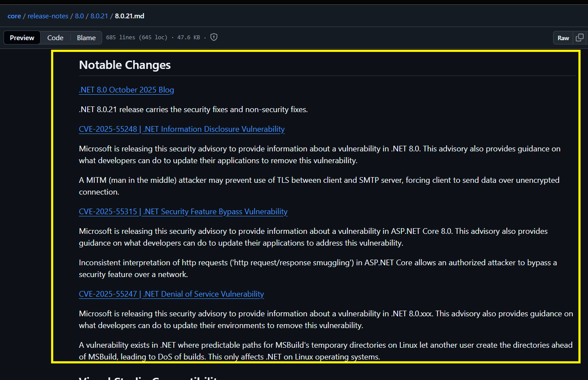Open the .NET 8.0 October 2025 Blog link

(x=126, y=90)
